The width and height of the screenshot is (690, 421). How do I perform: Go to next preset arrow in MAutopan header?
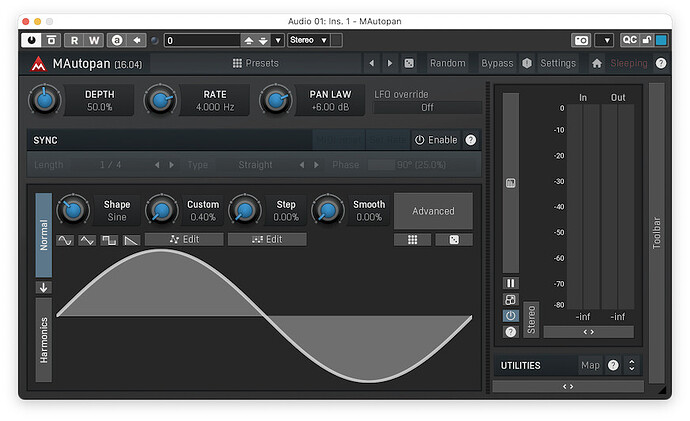pos(389,63)
